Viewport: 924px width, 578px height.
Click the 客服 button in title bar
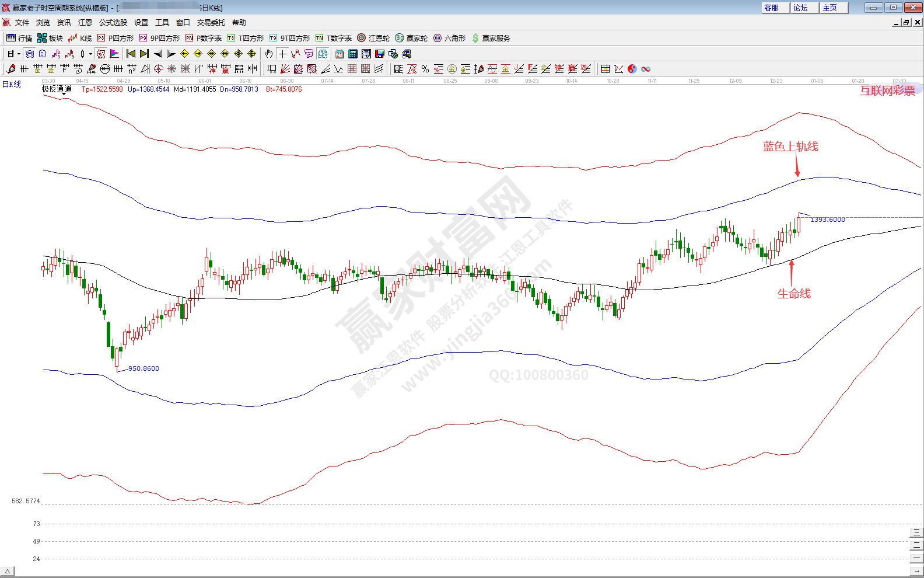775,8
